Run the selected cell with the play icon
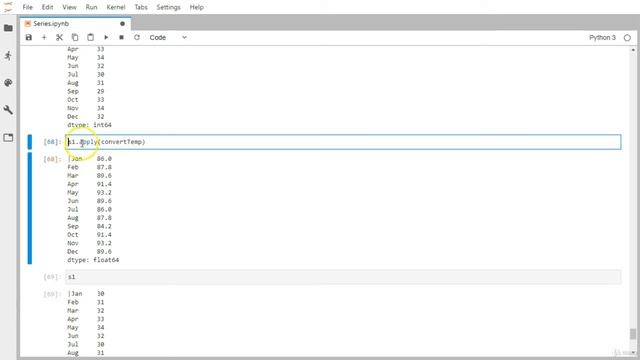The height and width of the screenshot is (360, 640). pyautogui.click(x=106, y=38)
